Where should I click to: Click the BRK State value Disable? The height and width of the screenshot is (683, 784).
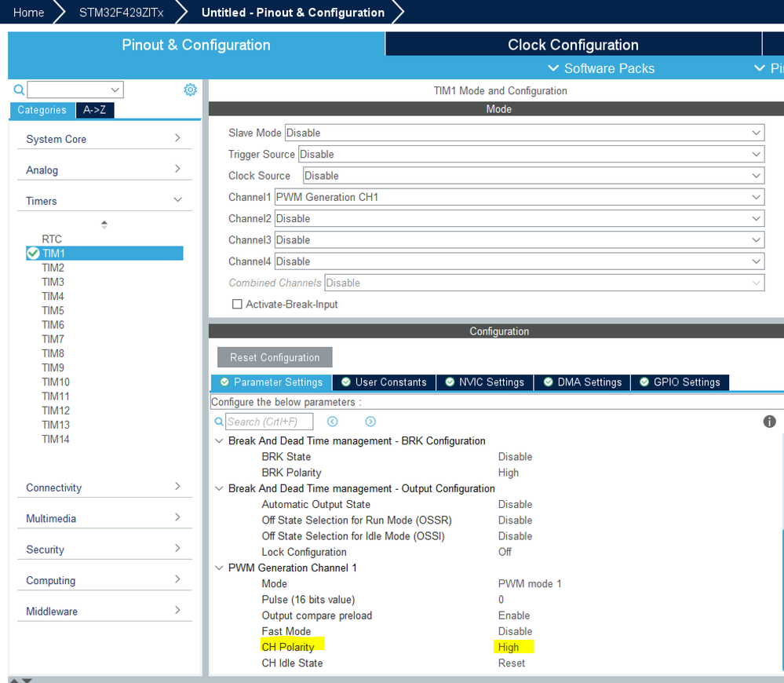[515, 457]
